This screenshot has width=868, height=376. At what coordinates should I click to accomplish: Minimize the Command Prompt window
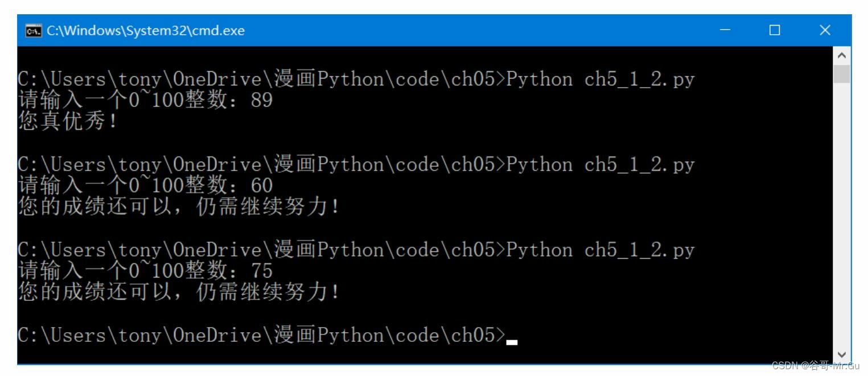(725, 31)
